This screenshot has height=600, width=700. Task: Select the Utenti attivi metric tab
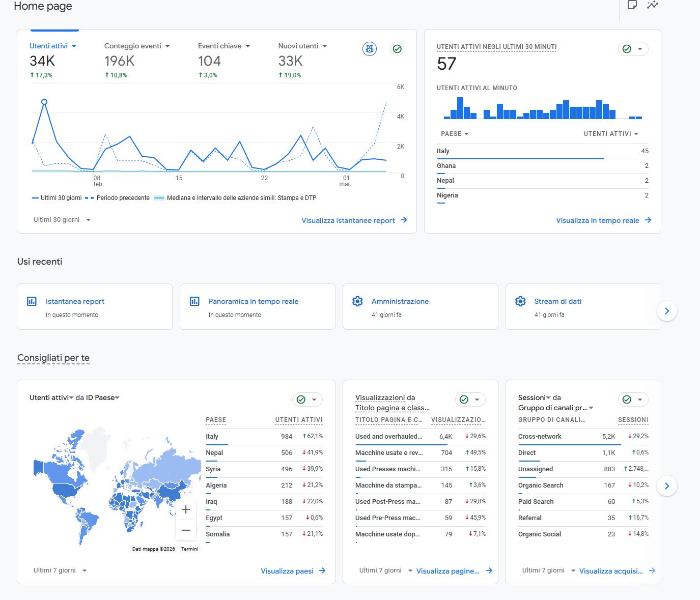click(x=49, y=46)
